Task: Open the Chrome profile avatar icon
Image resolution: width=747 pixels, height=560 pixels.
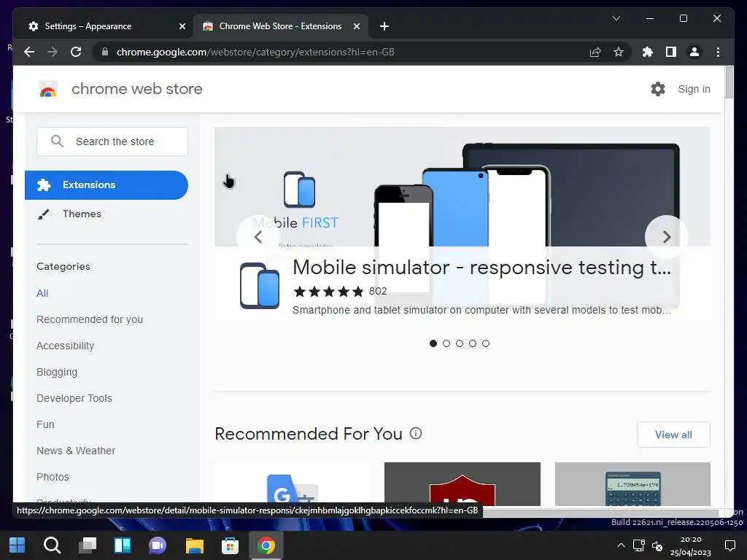Action: coord(694,52)
